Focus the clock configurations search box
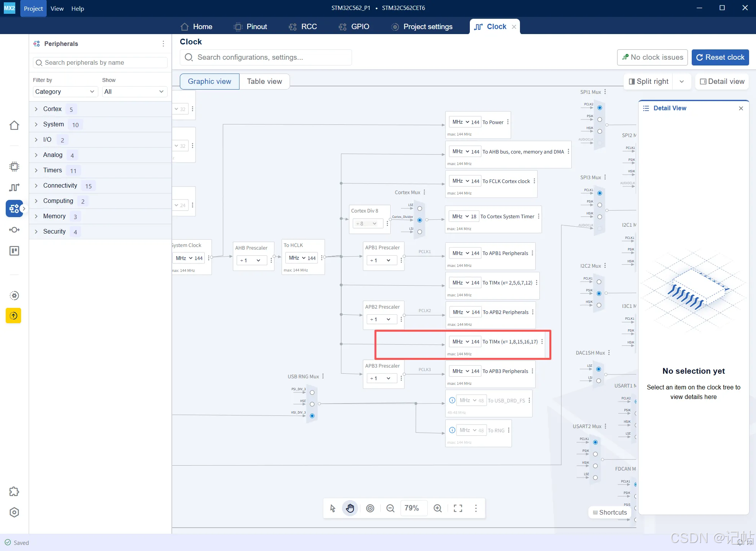 coord(266,57)
